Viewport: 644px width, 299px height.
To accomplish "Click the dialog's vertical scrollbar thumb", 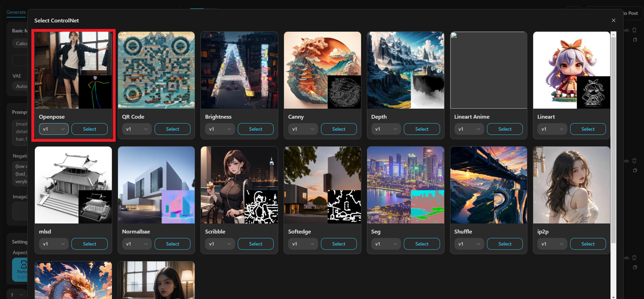I will coord(613,138).
